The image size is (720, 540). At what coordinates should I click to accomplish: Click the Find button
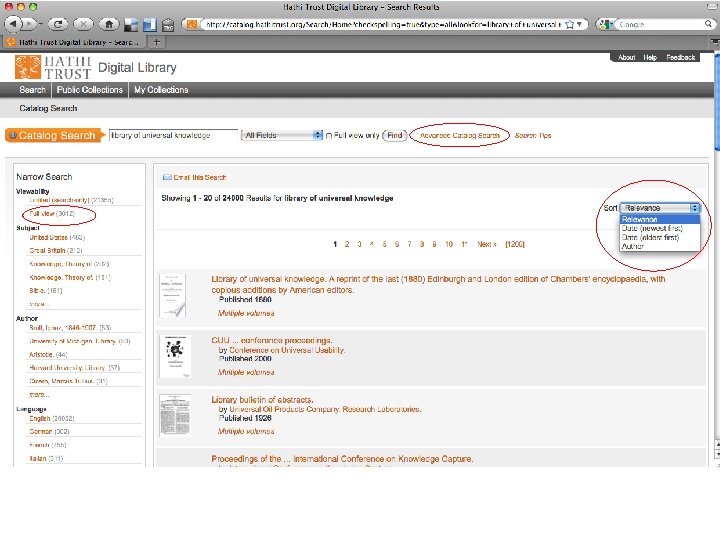(x=394, y=135)
